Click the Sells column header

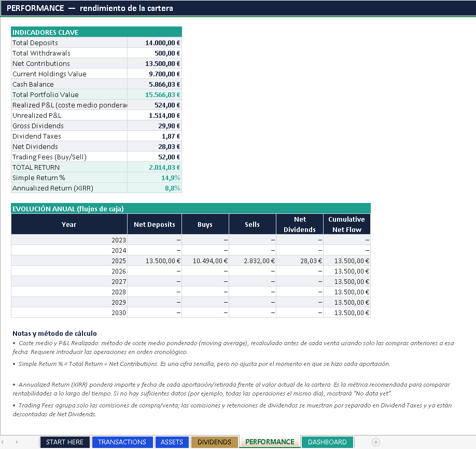(253, 224)
